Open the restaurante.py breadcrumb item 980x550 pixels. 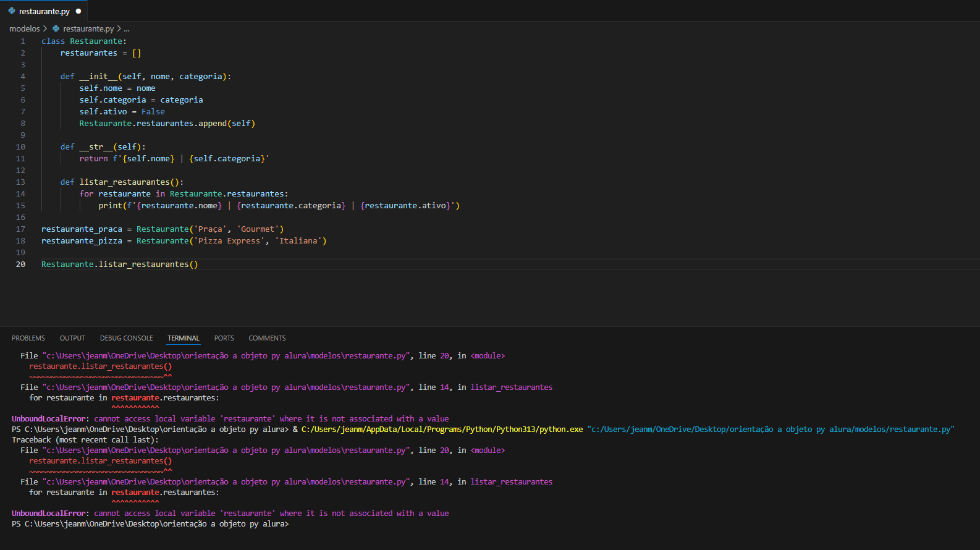[88, 29]
